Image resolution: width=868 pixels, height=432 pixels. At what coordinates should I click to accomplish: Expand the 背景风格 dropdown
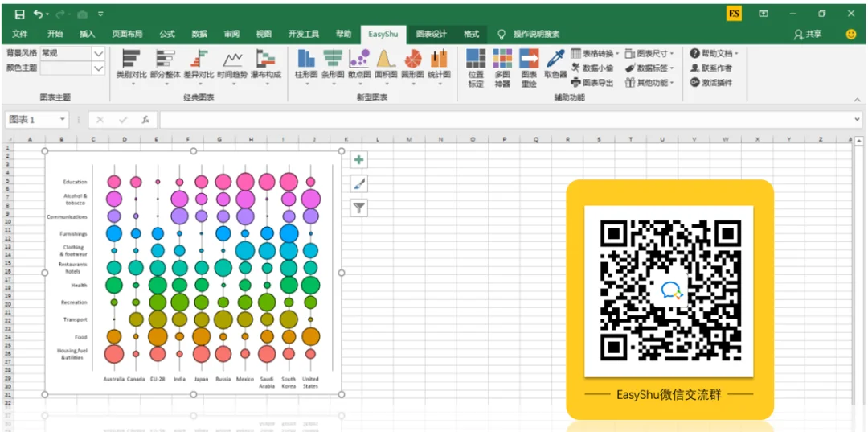point(99,54)
